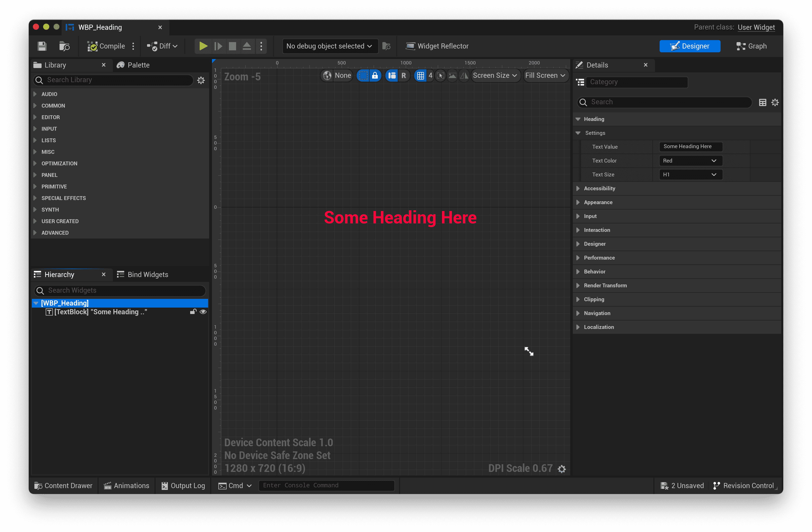Click the DPI Scale settings gear
Image resolution: width=812 pixels, height=532 pixels.
click(x=562, y=469)
